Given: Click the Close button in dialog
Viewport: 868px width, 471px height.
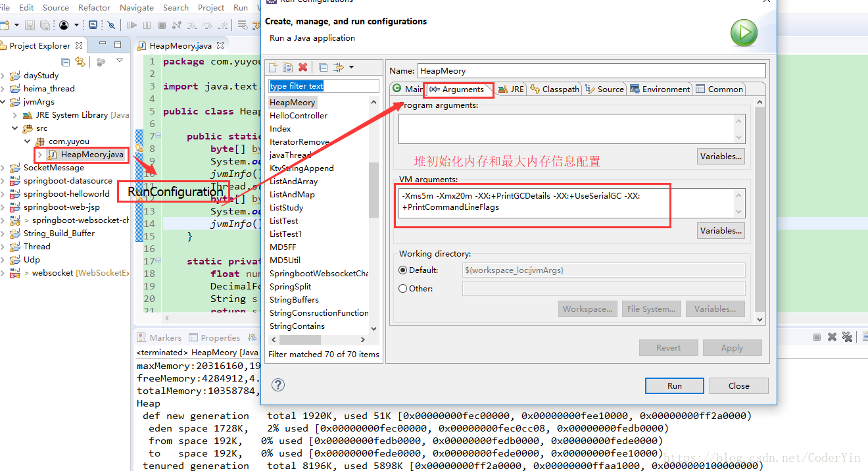Looking at the screenshot, I should (x=738, y=385).
